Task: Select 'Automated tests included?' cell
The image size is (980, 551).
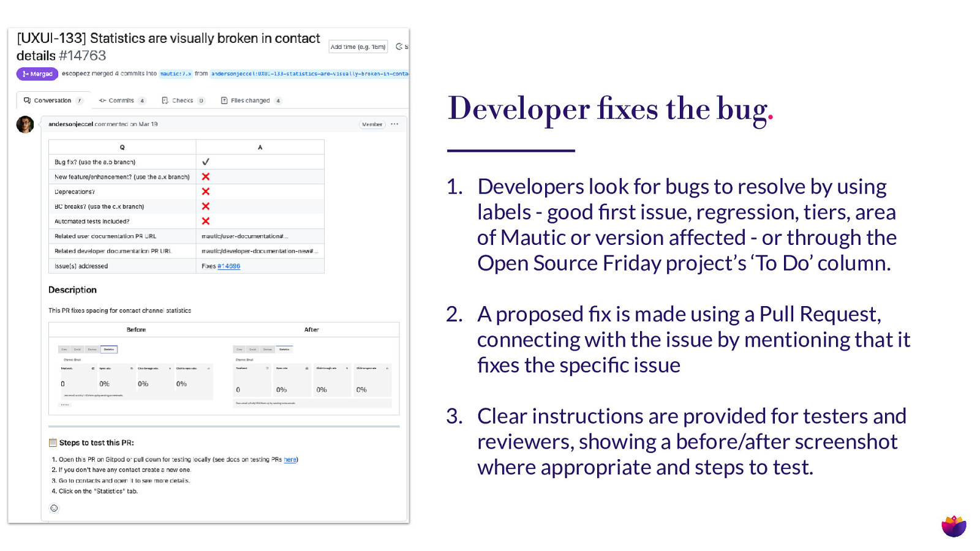Action: coord(123,222)
